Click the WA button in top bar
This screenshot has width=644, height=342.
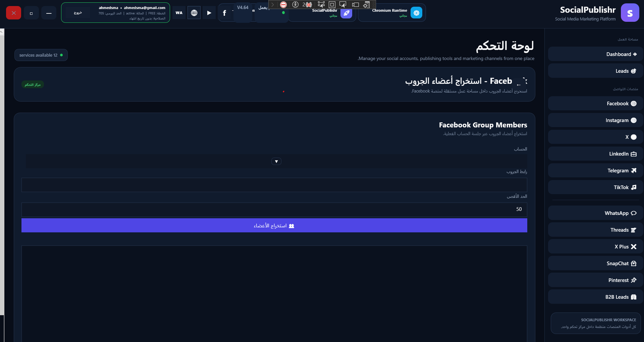179,13
